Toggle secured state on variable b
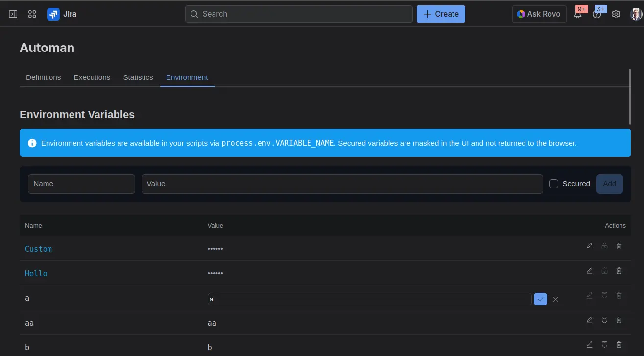The width and height of the screenshot is (644, 356). click(604, 344)
